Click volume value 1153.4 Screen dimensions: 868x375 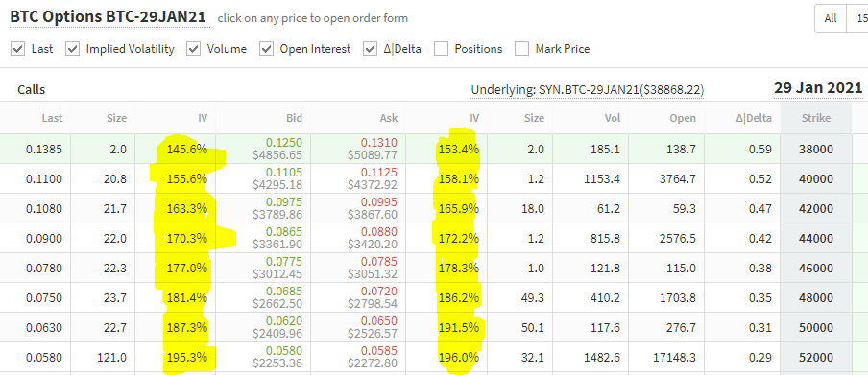(602, 178)
